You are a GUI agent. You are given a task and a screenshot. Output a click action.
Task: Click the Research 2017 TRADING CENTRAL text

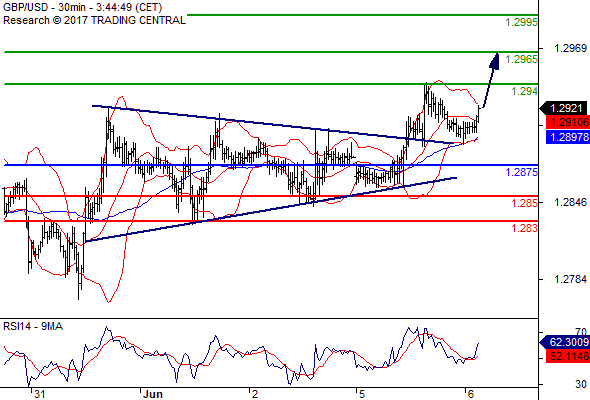click(94, 20)
